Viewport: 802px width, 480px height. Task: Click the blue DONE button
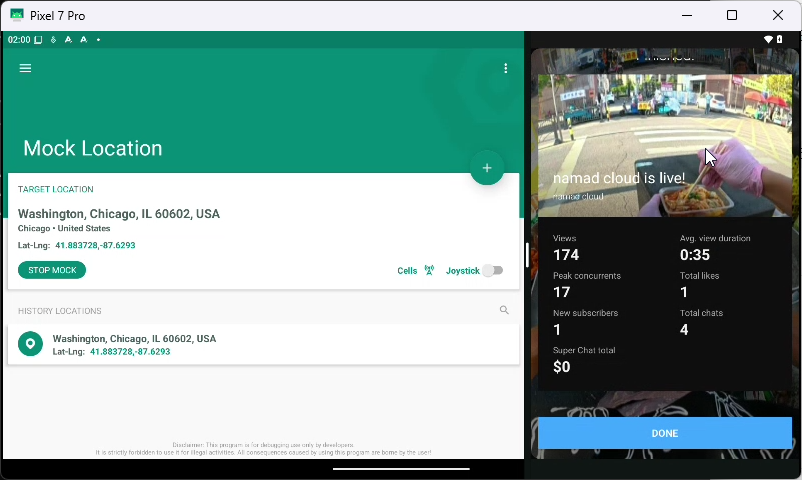tap(664, 433)
